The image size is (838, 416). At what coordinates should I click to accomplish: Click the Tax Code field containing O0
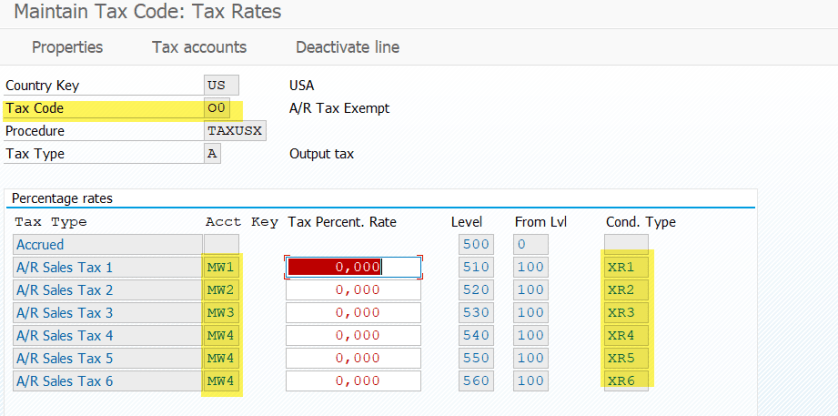click(x=220, y=108)
